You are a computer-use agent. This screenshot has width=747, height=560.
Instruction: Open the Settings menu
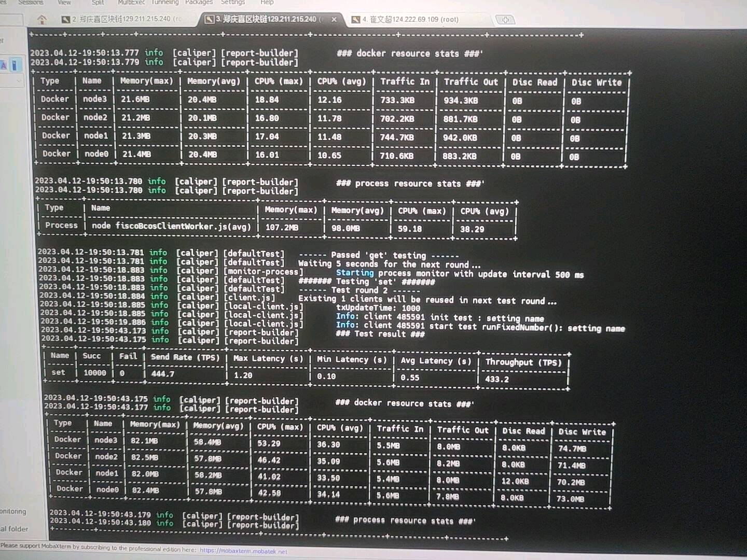click(233, 2)
